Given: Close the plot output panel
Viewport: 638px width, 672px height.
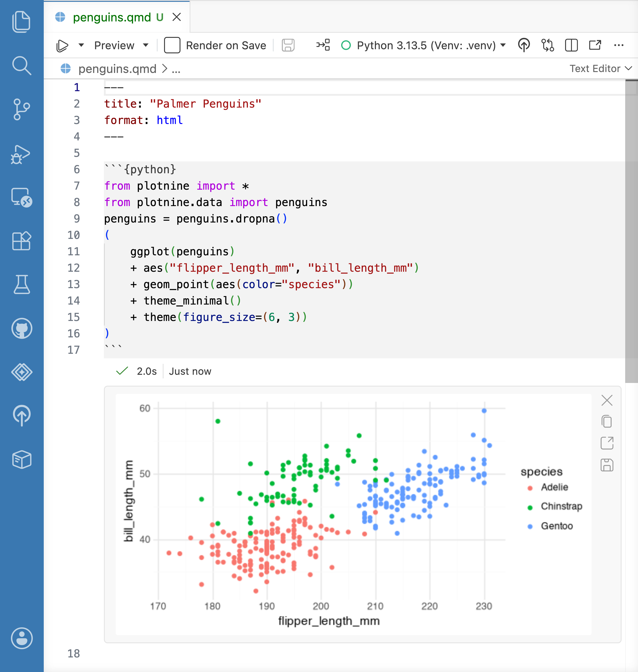Looking at the screenshot, I should 607,400.
